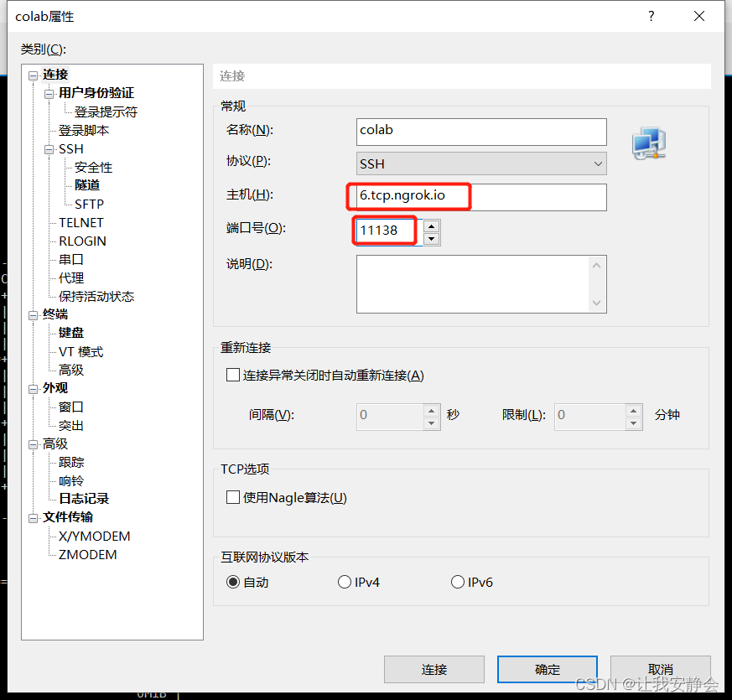Click the session computer icon next to Name
The width and height of the screenshot is (732, 700).
(649, 143)
